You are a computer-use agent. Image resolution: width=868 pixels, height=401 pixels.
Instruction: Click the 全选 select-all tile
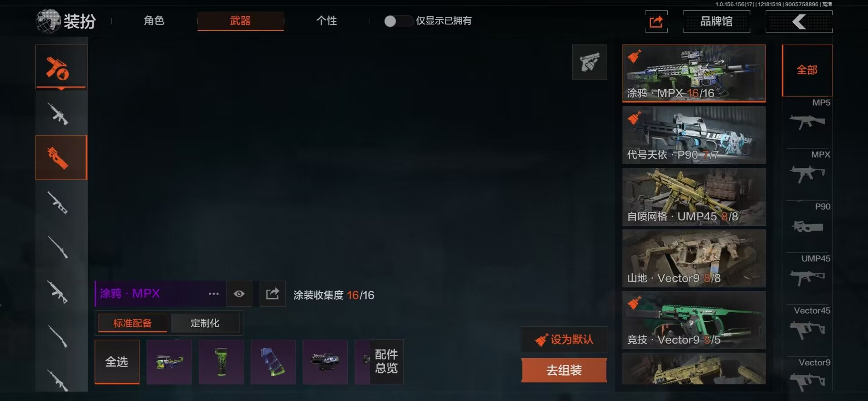(117, 362)
